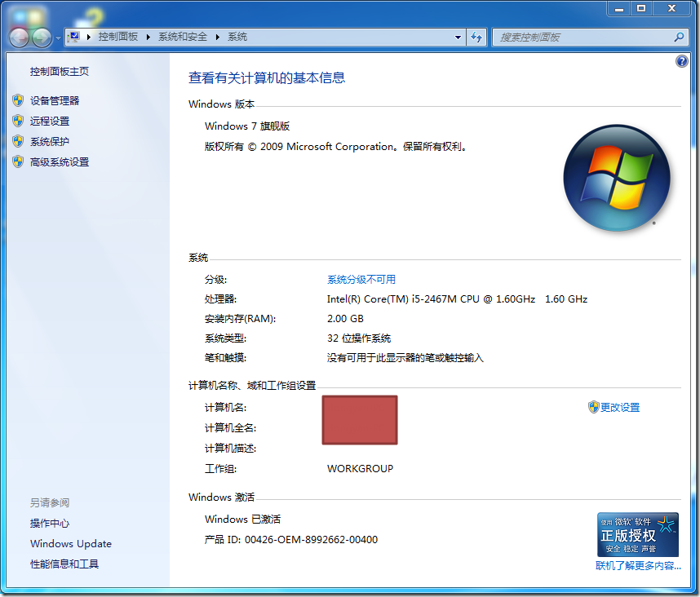Click the 更改设置 link

(x=620, y=407)
